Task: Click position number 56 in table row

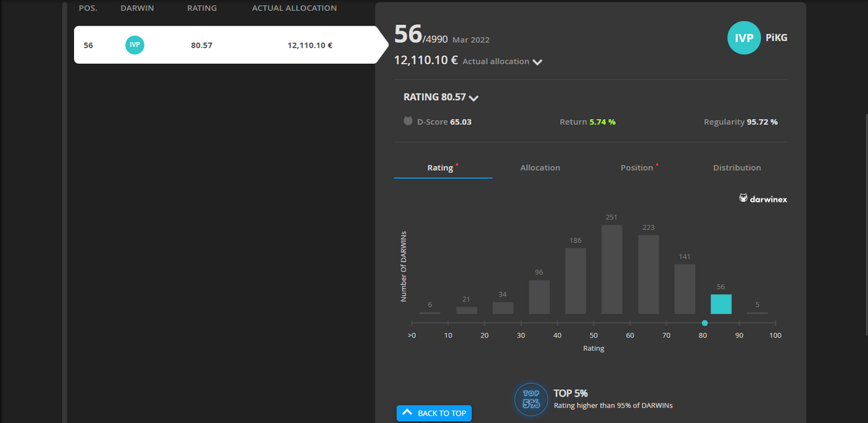Action: [x=88, y=45]
